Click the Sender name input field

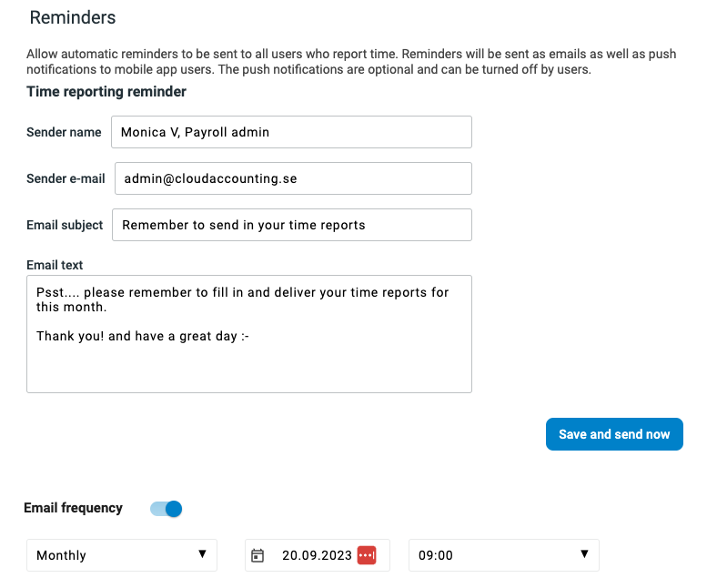pos(291,132)
